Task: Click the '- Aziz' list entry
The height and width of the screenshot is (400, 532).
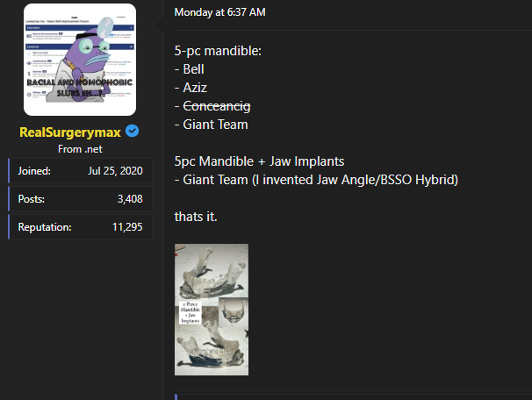Action: tap(193, 87)
